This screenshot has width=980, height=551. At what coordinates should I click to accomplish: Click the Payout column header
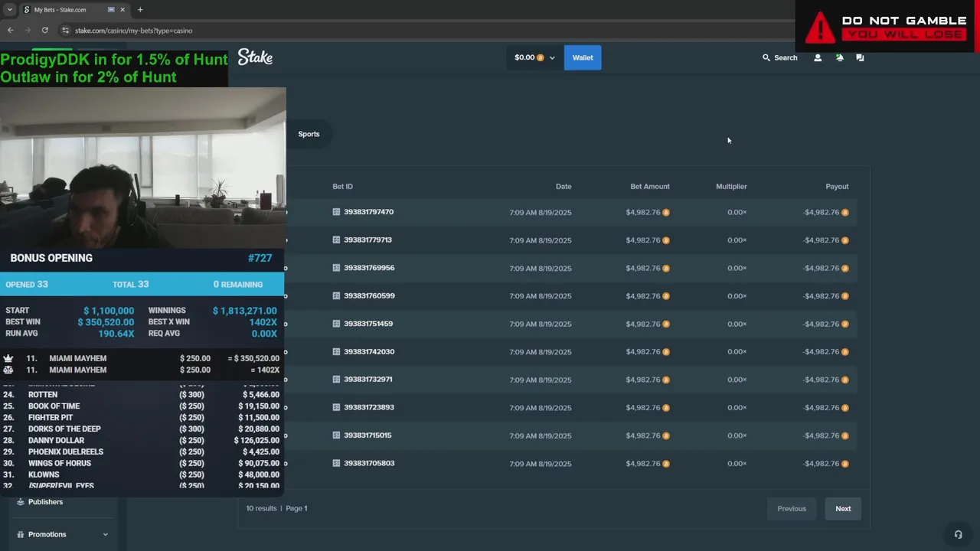click(x=837, y=187)
